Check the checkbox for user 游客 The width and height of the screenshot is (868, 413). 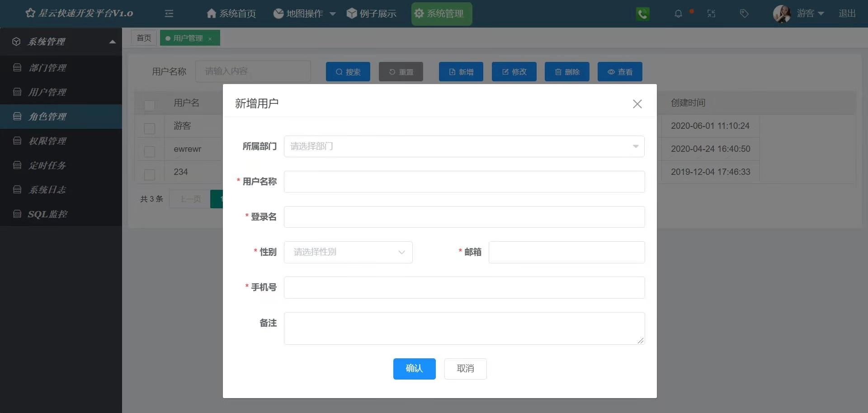pyautogui.click(x=150, y=128)
